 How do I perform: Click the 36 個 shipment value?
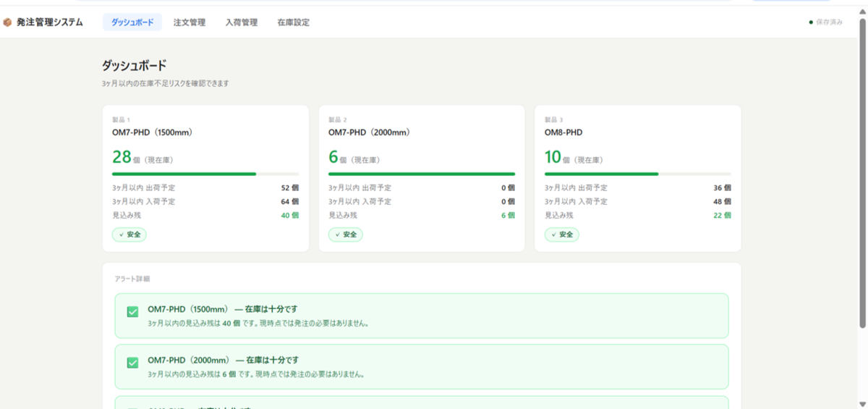[x=722, y=187]
